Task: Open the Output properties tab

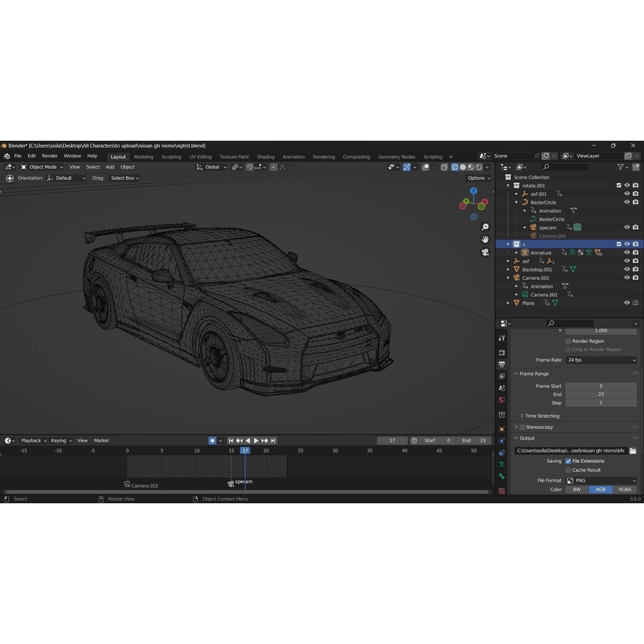Action: pyautogui.click(x=502, y=364)
